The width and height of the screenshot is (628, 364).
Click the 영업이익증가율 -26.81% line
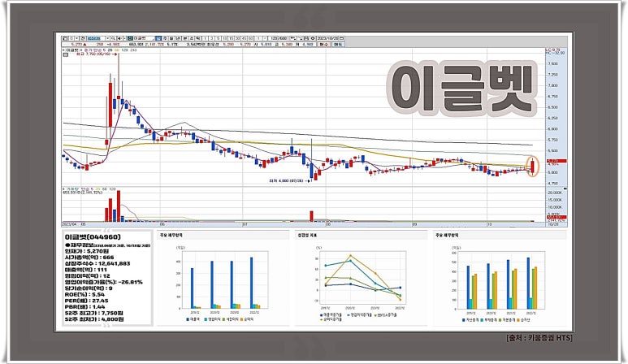point(103,282)
